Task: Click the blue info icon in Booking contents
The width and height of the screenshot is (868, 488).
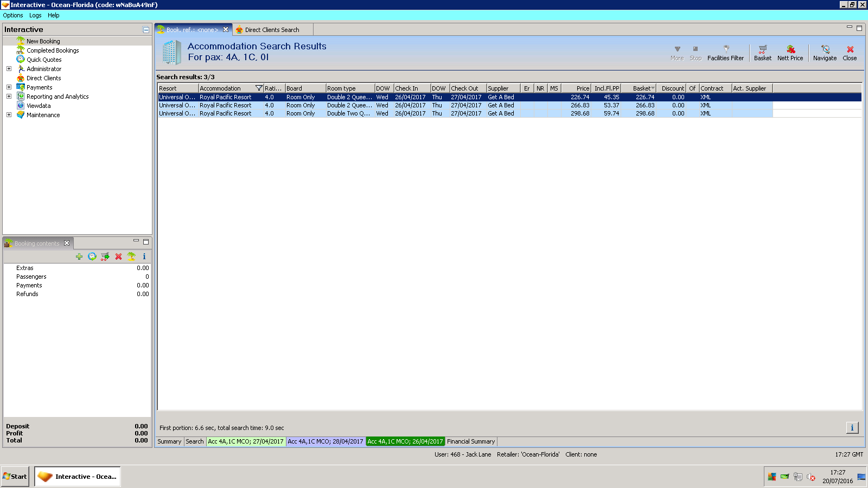Action: coord(144,256)
